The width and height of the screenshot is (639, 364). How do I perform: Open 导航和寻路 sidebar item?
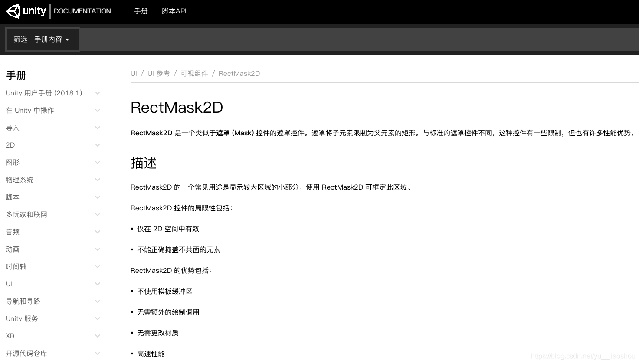pos(23,302)
